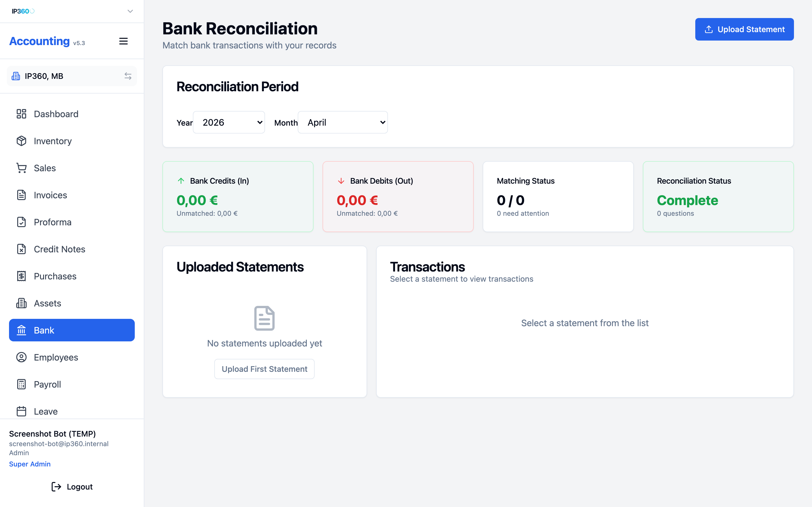Click Upload First Statement button

tap(264, 369)
